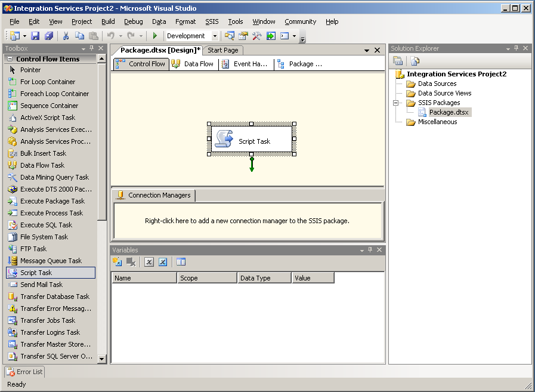Select Data Flow Task toolbox item
The width and height of the screenshot is (535, 392).
51,165
